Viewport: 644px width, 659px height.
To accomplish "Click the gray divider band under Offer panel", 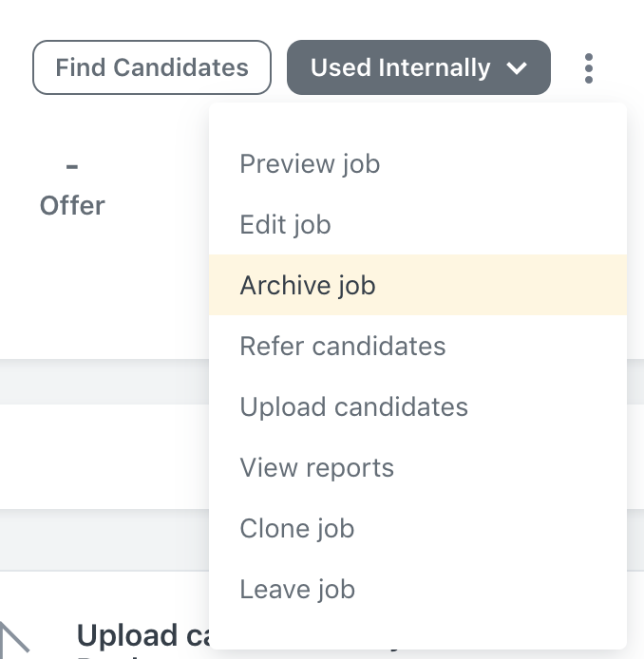I will (x=104, y=382).
